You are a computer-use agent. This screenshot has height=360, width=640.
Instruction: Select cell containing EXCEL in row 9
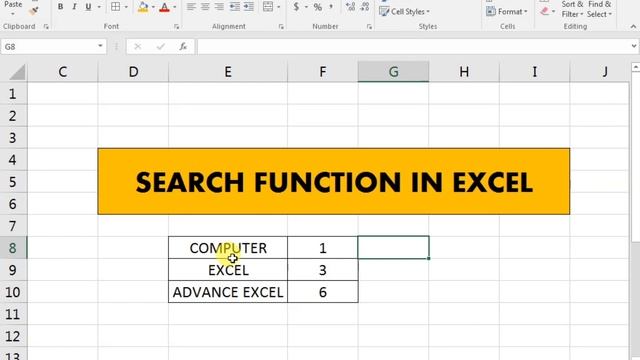click(x=228, y=270)
